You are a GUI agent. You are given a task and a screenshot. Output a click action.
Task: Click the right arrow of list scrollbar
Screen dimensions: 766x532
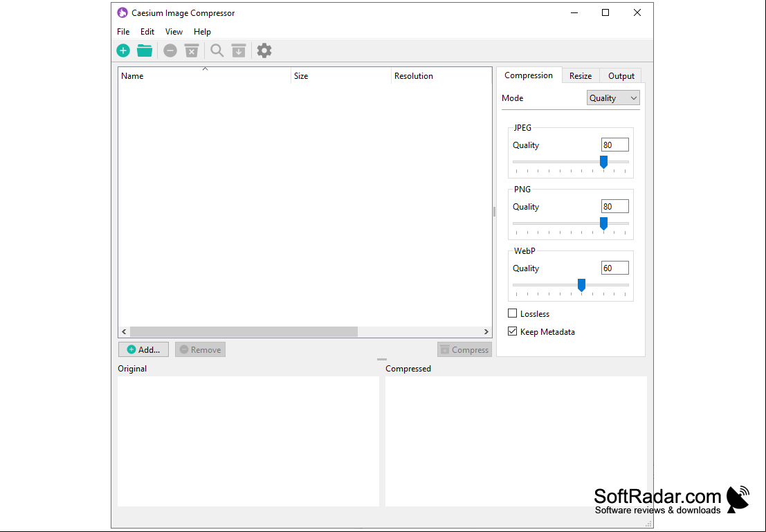click(x=486, y=331)
